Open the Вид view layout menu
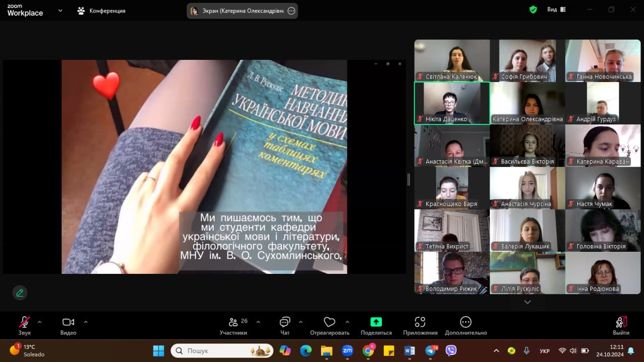 (556, 10)
